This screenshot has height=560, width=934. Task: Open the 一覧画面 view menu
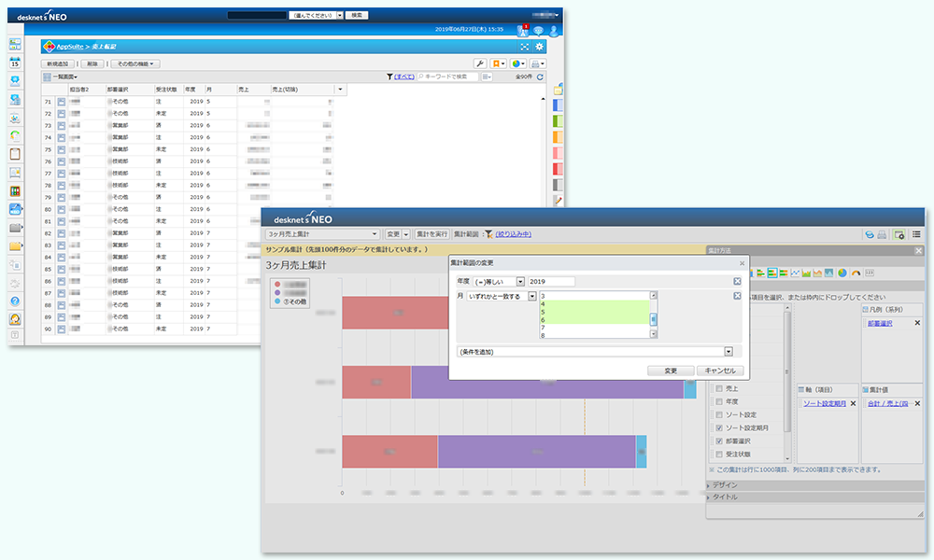tap(65, 77)
